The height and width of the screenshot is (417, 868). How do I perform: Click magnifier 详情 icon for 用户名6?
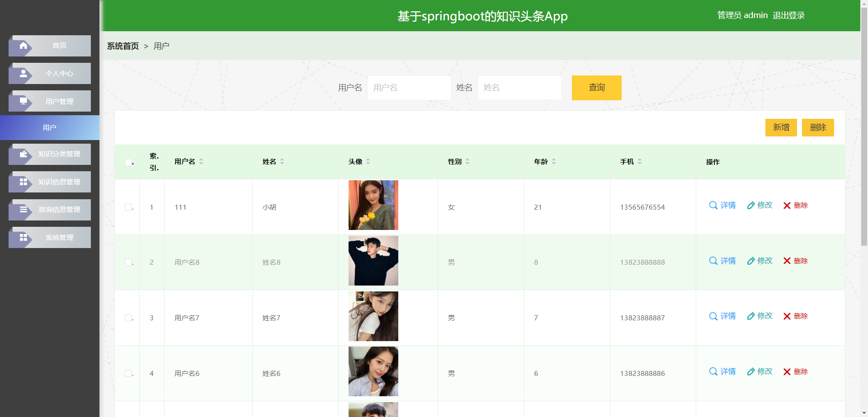(713, 371)
